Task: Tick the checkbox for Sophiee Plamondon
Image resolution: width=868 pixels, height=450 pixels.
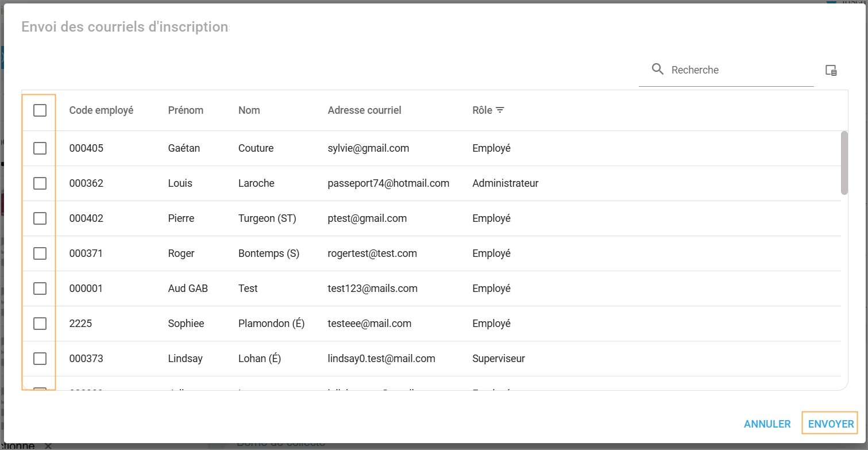Action: 40,324
